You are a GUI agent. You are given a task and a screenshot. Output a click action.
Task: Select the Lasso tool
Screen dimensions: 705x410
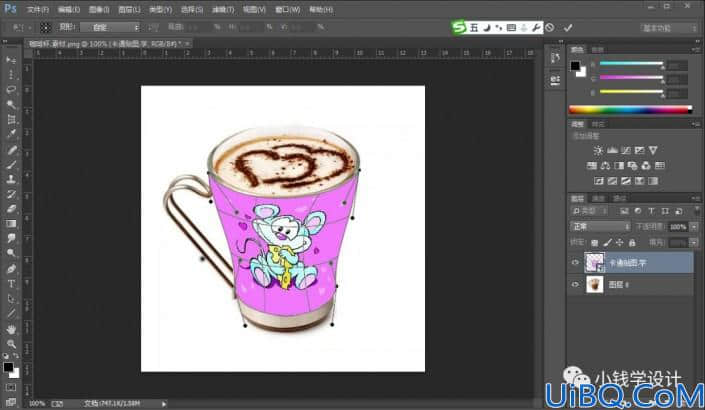point(11,89)
